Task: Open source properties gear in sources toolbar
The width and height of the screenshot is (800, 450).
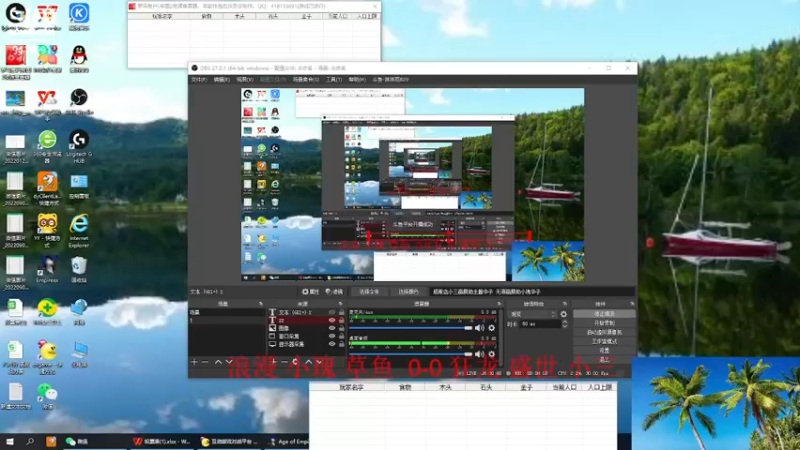Action: [x=295, y=362]
